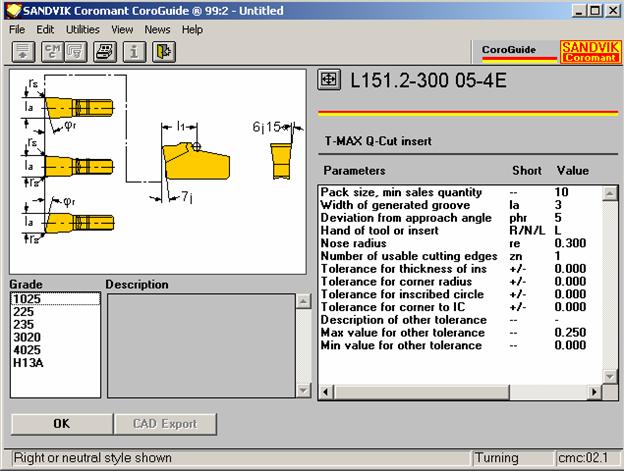624x471 pixels.
Task: Select the 'Hand of tool or insert' row
Action: point(460,230)
